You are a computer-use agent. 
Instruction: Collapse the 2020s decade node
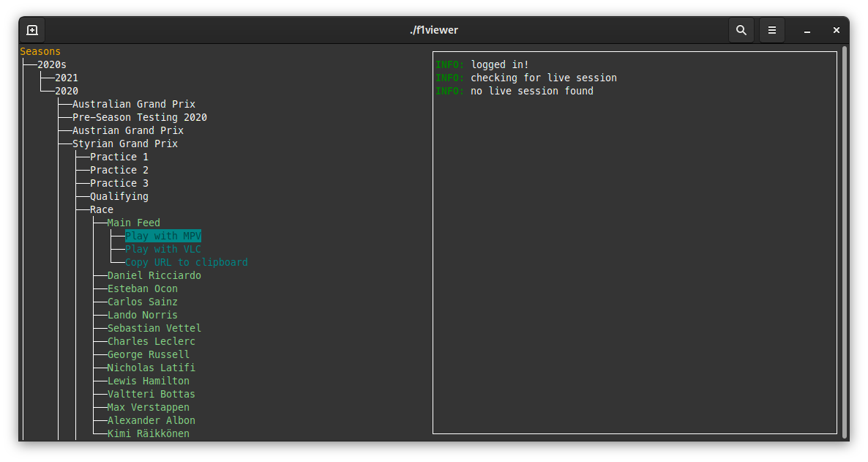52,65
